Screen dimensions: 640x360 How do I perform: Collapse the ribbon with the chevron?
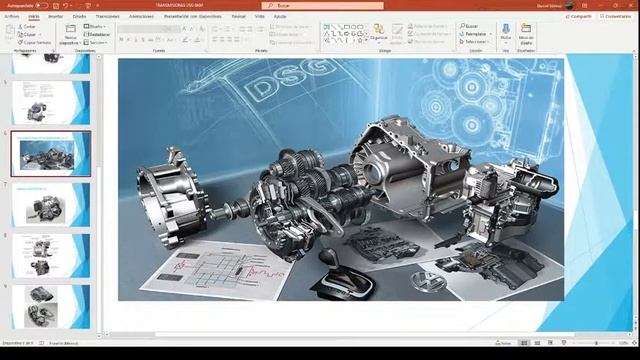(633, 51)
